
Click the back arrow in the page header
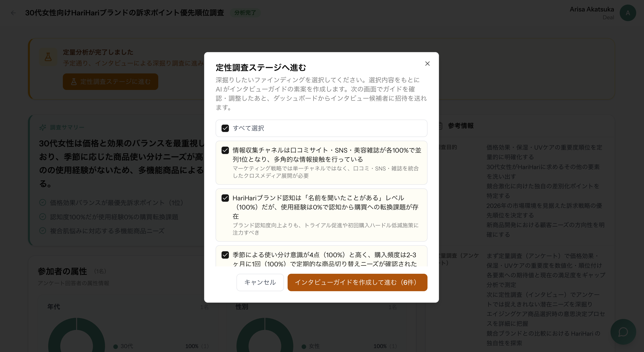[x=13, y=13]
